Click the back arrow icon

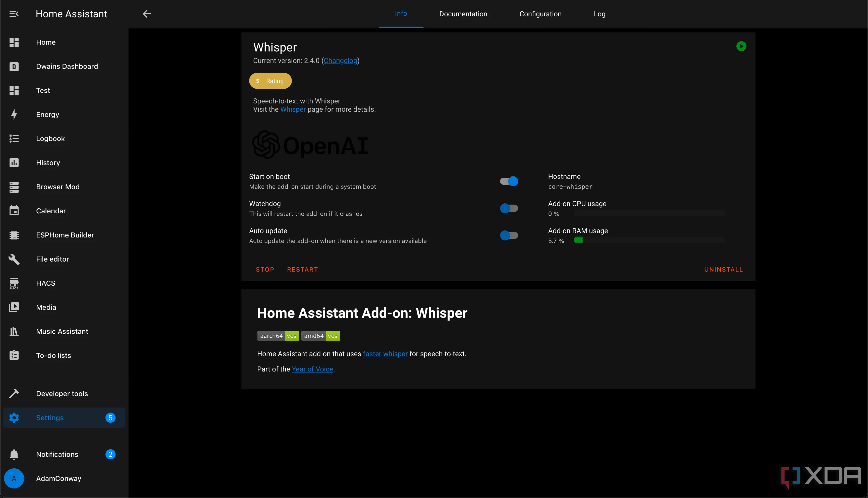146,14
